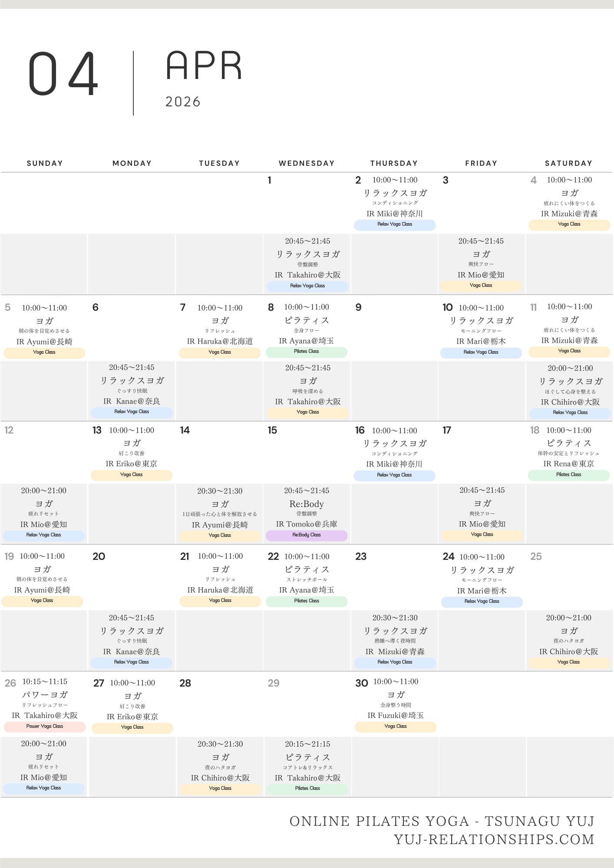
Task: Click the SATURDAY column header
Action: pos(568,163)
